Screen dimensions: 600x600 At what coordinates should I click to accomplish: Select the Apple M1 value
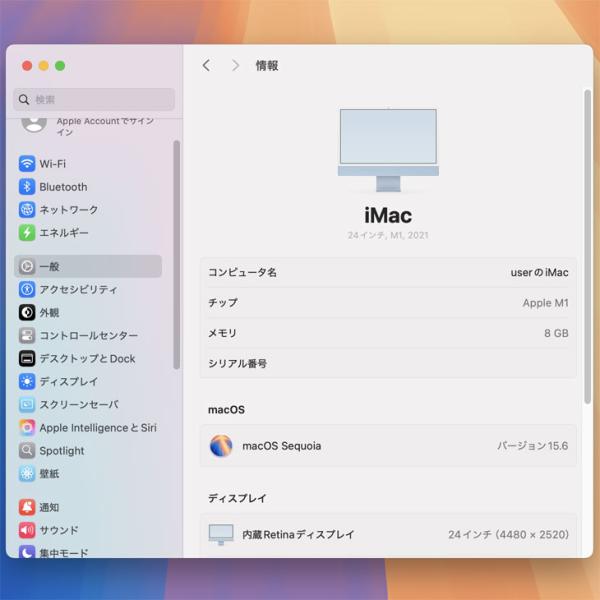click(545, 303)
